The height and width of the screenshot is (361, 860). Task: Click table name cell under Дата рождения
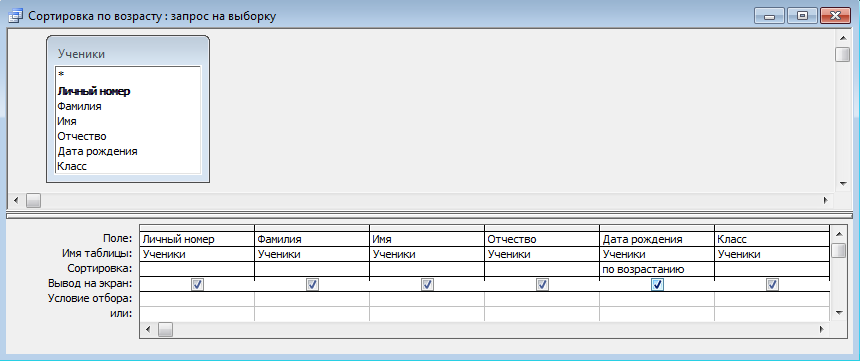pyautogui.click(x=657, y=255)
